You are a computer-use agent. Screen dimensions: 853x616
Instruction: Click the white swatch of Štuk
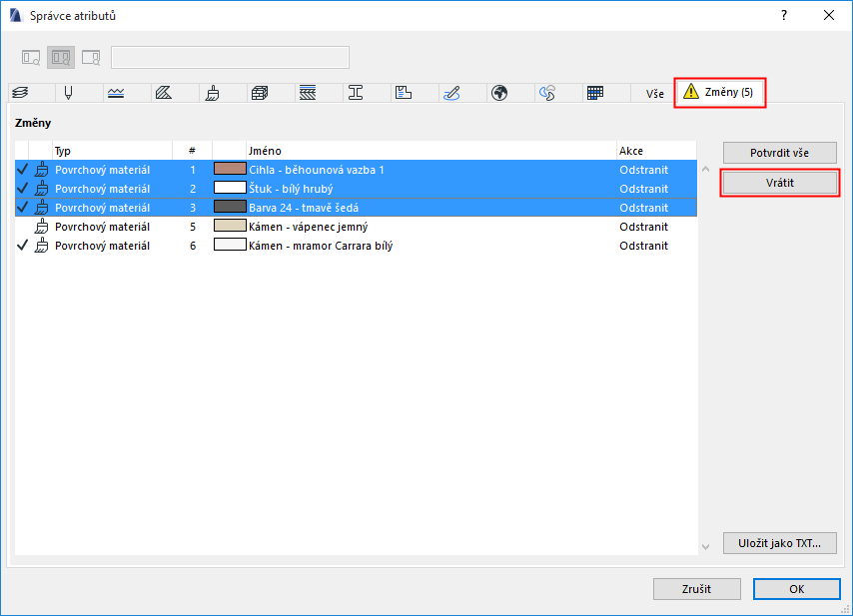[230, 188]
